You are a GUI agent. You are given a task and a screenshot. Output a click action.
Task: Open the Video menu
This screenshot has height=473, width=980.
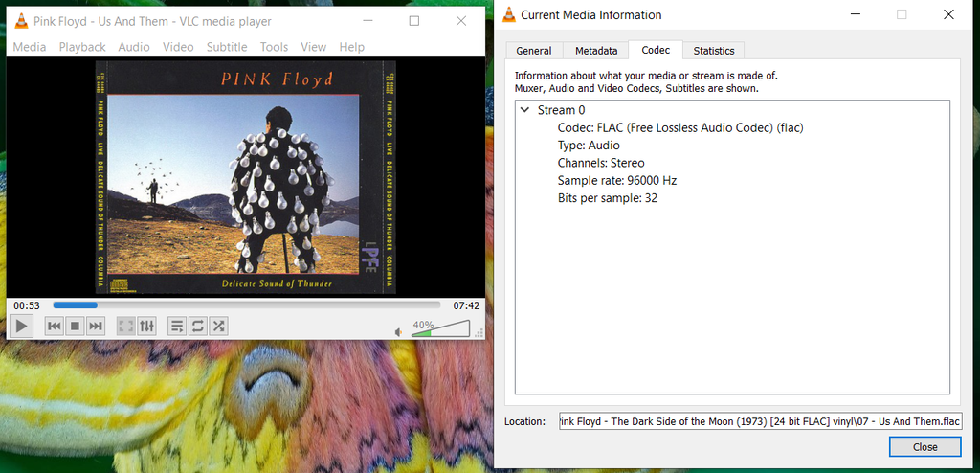pos(178,47)
